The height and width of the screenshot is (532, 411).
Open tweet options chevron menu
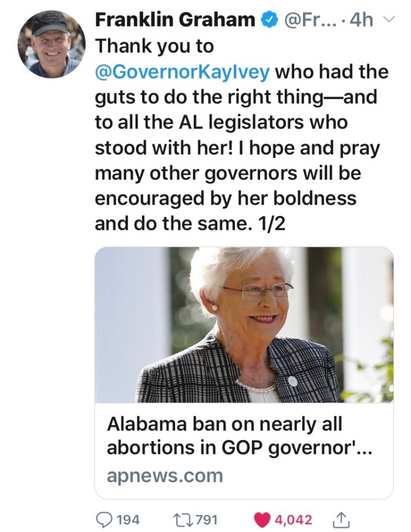pos(387,20)
